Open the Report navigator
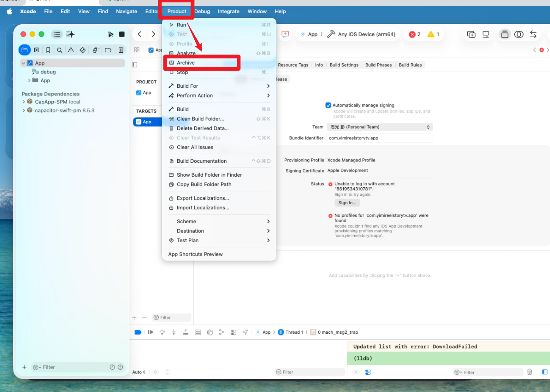 [121, 50]
